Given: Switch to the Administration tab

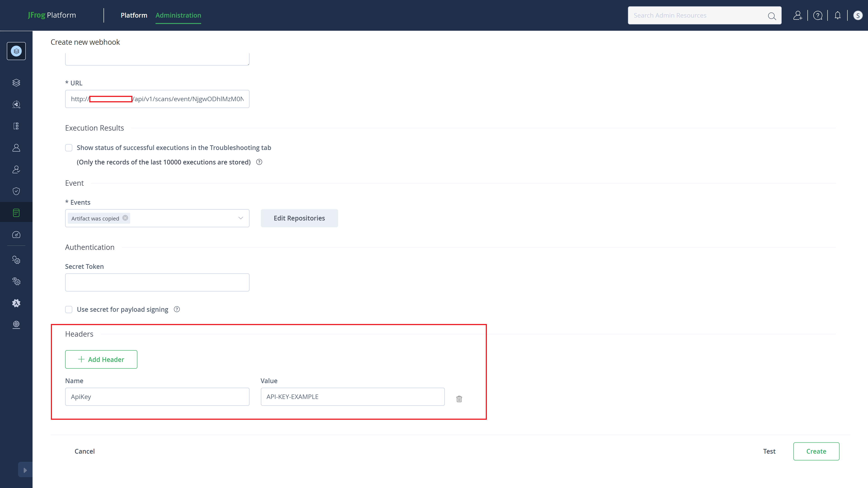Looking at the screenshot, I should [178, 15].
